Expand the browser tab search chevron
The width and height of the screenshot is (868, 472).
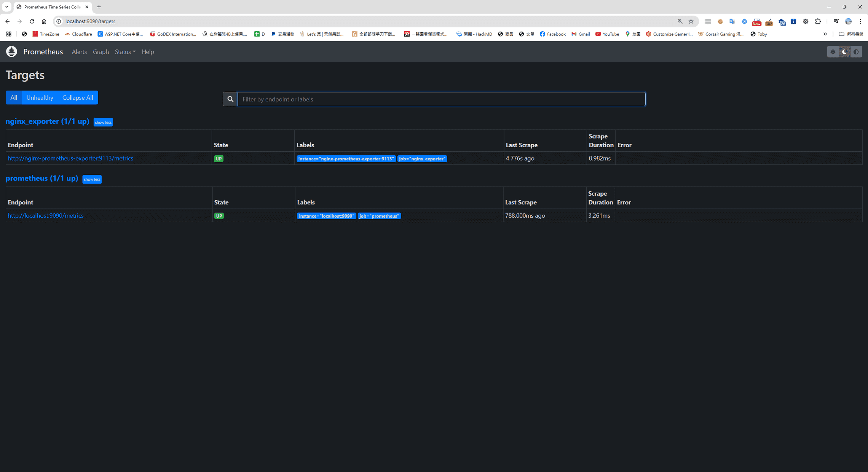coord(6,7)
